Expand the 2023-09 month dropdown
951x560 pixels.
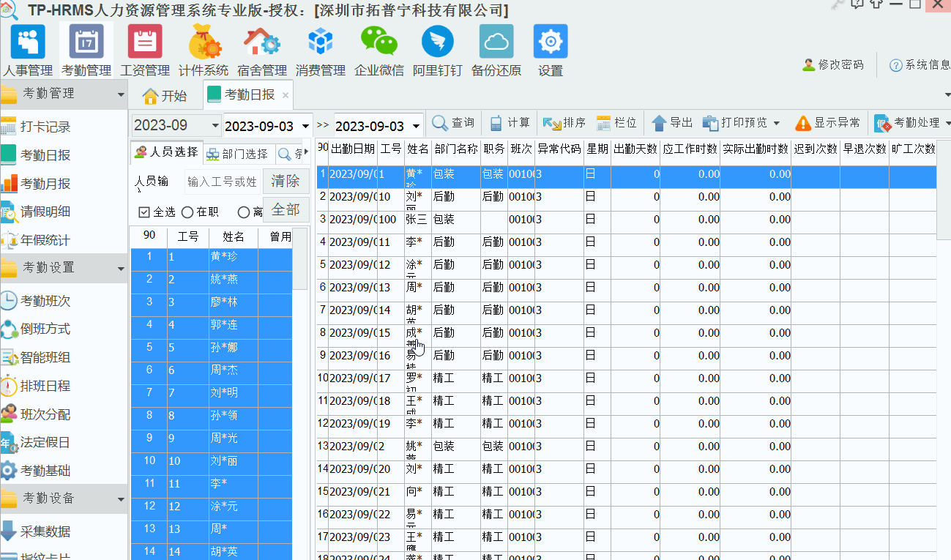215,125
